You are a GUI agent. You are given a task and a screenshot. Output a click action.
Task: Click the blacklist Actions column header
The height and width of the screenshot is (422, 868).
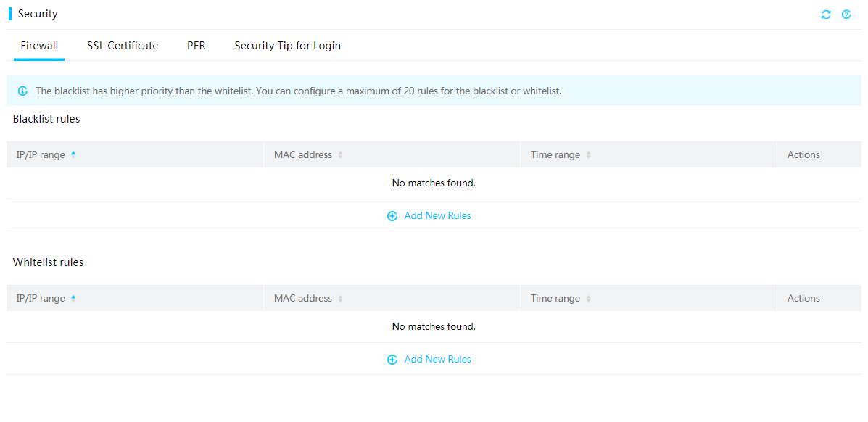click(x=803, y=154)
